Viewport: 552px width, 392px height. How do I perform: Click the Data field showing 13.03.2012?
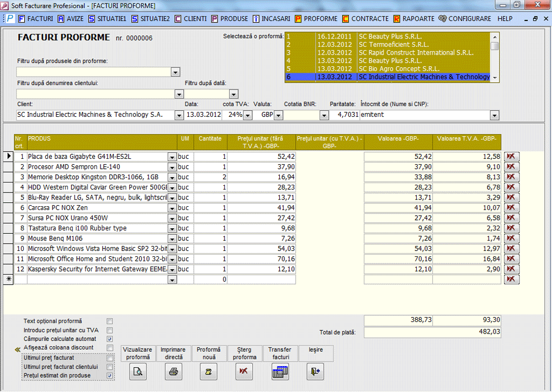203,115
